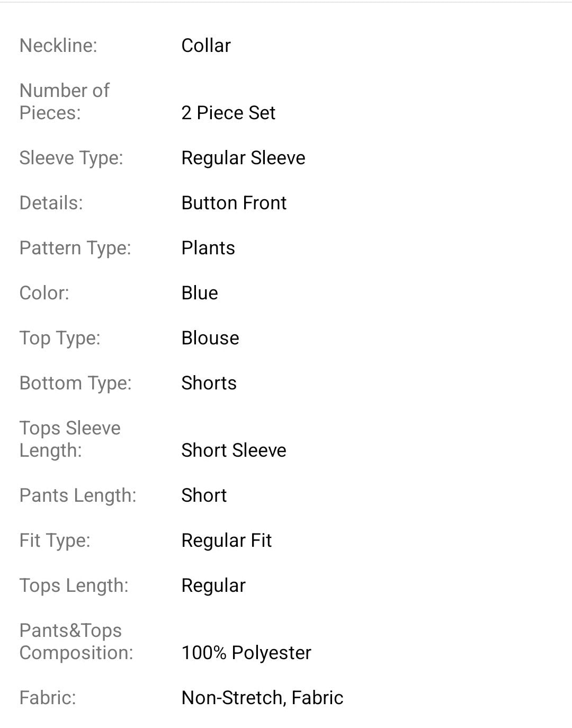Click the Sleeve Type label
The image size is (572, 728).
pyautogui.click(x=71, y=158)
